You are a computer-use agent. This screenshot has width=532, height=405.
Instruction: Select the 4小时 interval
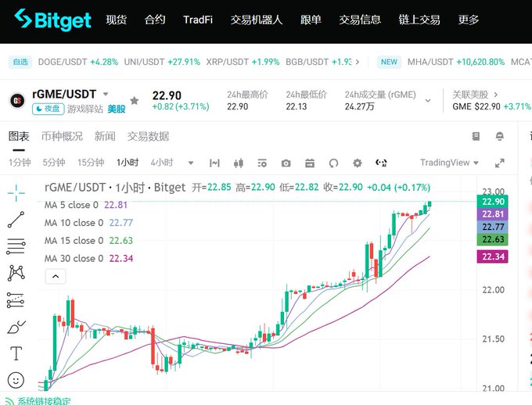click(162, 163)
